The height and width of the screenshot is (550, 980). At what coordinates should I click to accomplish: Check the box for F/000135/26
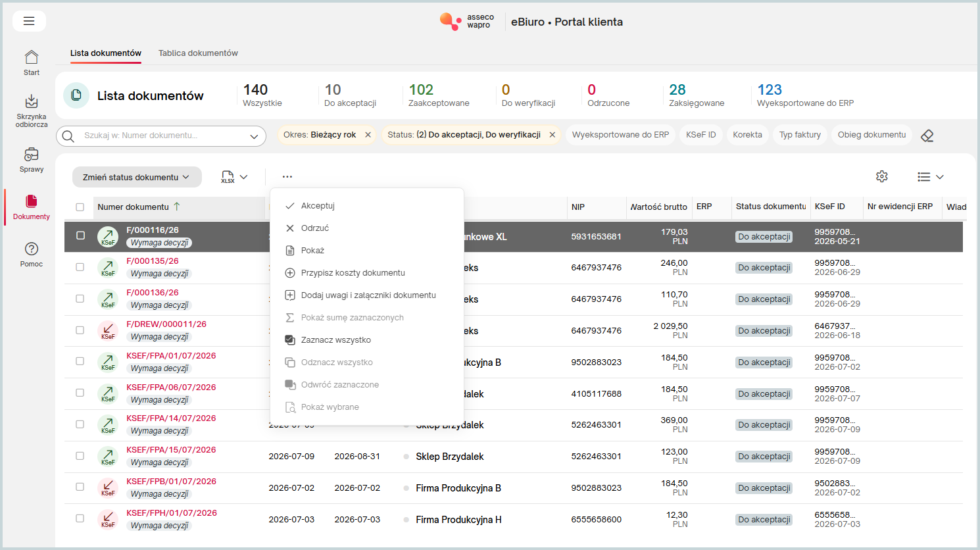pos(80,267)
